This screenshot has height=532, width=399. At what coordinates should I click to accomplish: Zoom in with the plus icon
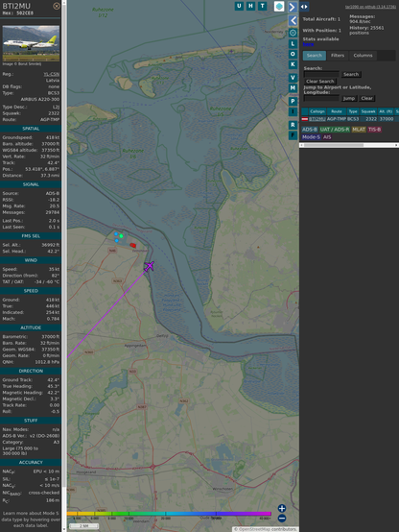pyautogui.click(x=282, y=508)
